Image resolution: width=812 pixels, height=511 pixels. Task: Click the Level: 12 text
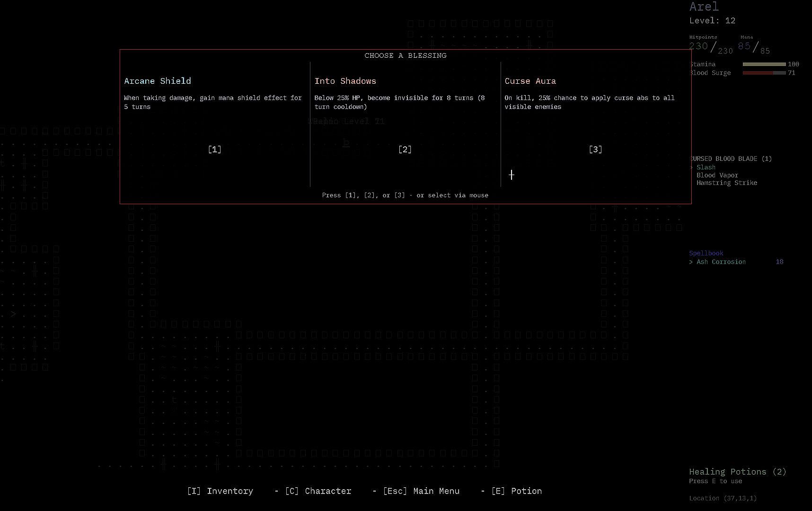coord(712,20)
